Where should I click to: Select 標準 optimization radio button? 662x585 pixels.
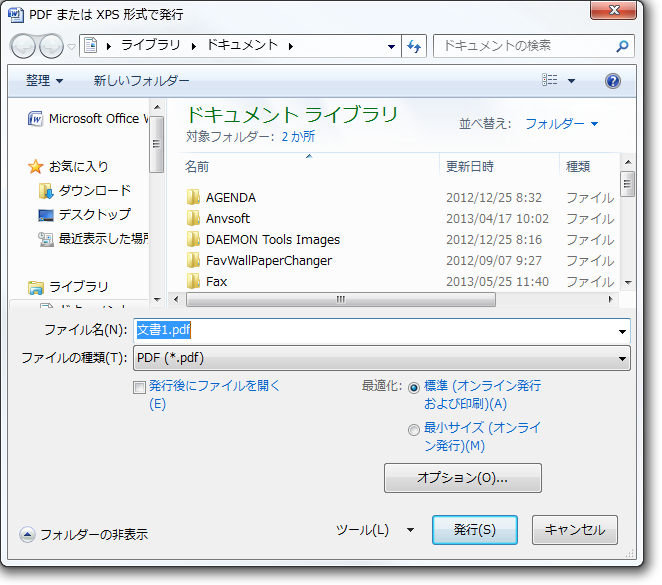[414, 387]
